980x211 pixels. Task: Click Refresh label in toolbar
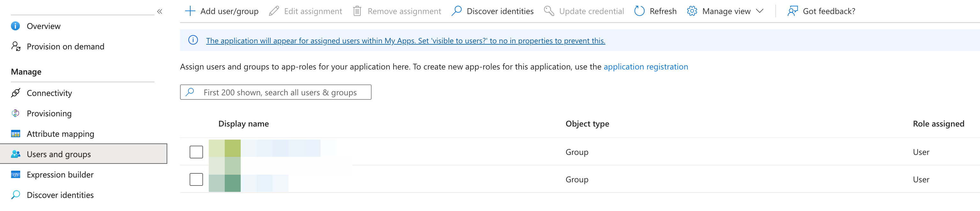tap(663, 11)
